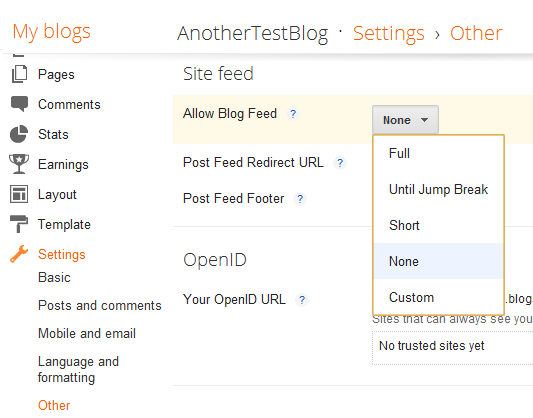
Task: Click help icon beside Allow Blog Feed
Action: click(293, 114)
